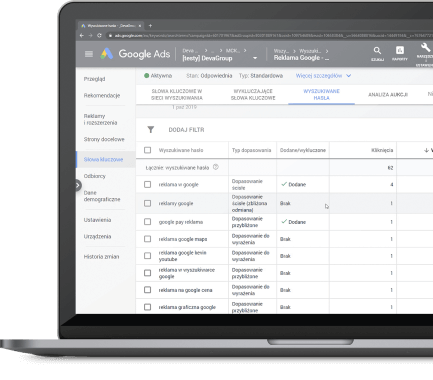Image resolution: width=433 pixels, height=380 pixels.
Task: Switch to 'Wykluczające słowa kluczowe' tab
Action: click(x=253, y=95)
